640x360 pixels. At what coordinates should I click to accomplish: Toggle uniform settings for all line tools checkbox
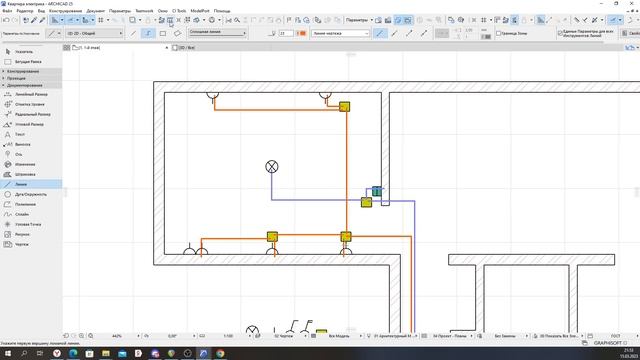(560, 33)
